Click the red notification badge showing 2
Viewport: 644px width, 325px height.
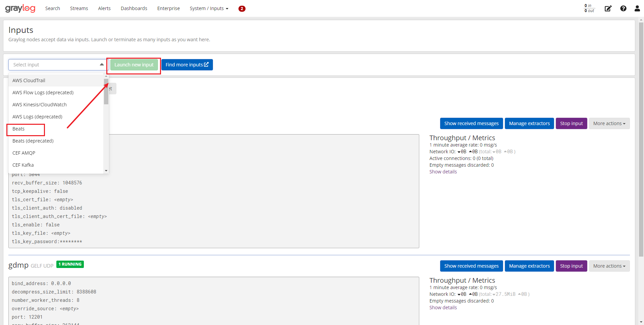(x=242, y=9)
